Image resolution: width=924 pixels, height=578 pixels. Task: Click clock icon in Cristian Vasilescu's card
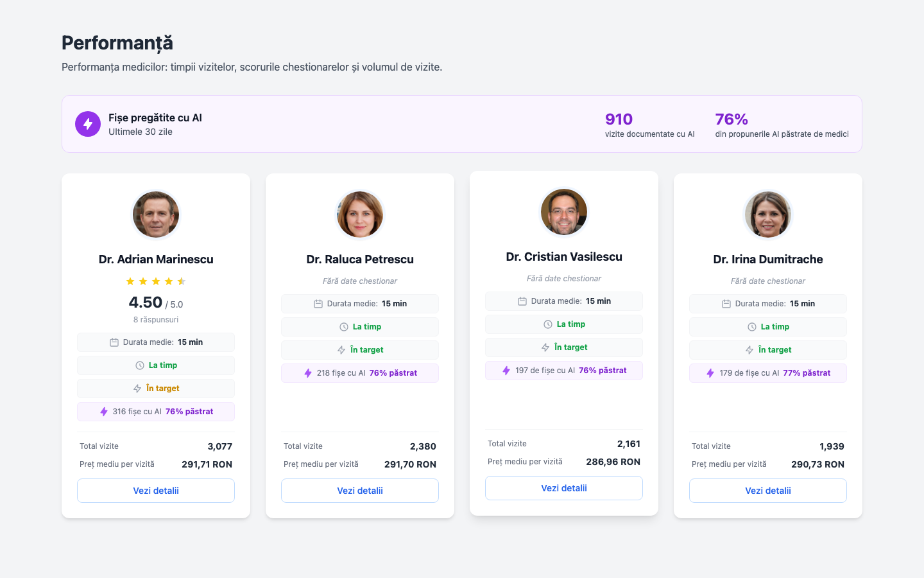coord(548,324)
